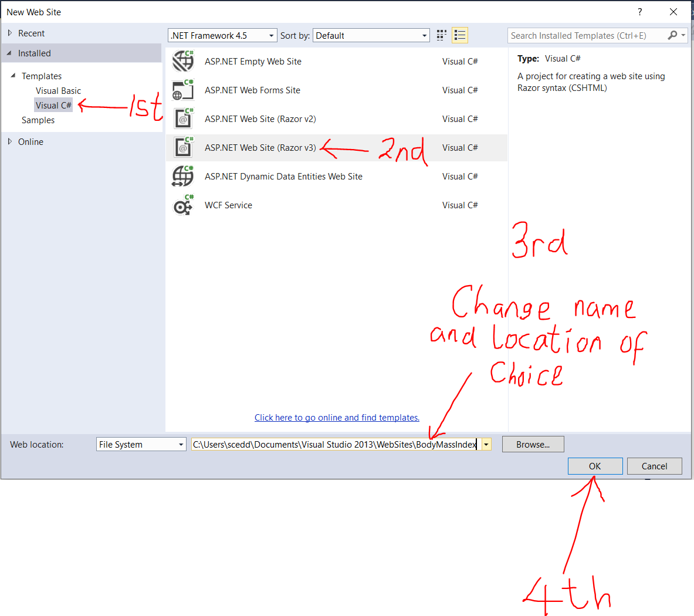Screen dimensions: 694x616
Task: Select Visual C# templates
Action: pyautogui.click(x=53, y=106)
